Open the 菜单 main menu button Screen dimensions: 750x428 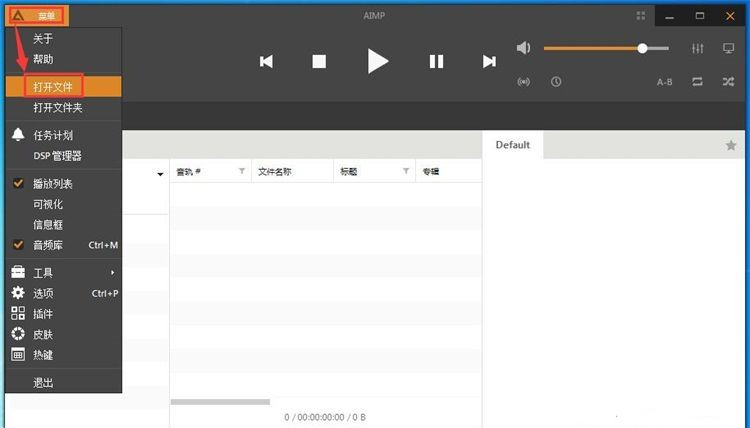coord(37,16)
